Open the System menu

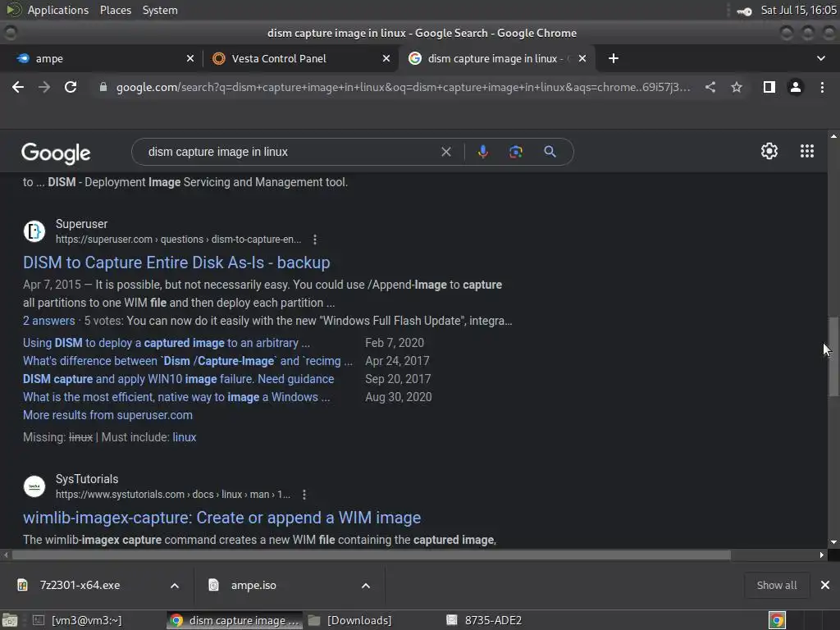(160, 10)
